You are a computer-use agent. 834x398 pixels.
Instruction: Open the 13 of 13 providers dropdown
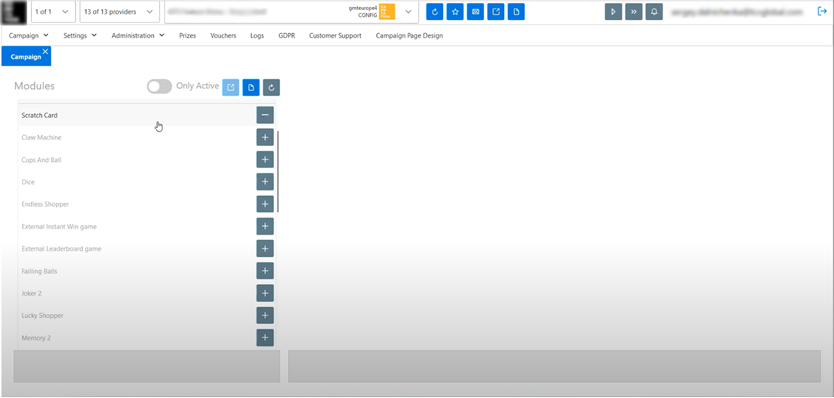pos(120,12)
